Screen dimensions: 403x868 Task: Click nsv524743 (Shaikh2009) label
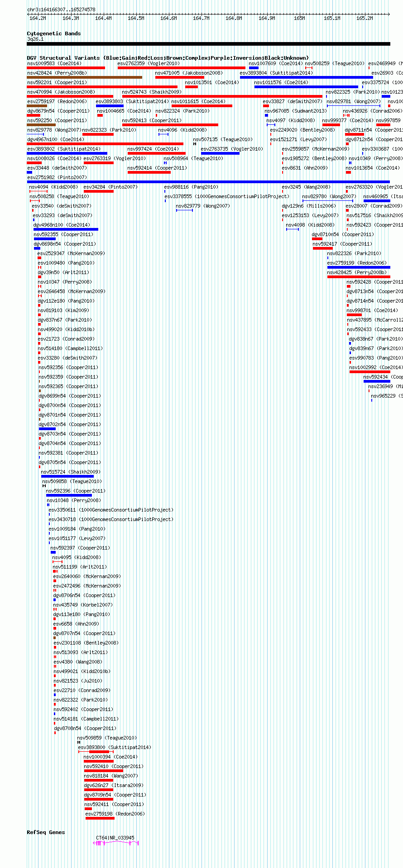(x=152, y=92)
